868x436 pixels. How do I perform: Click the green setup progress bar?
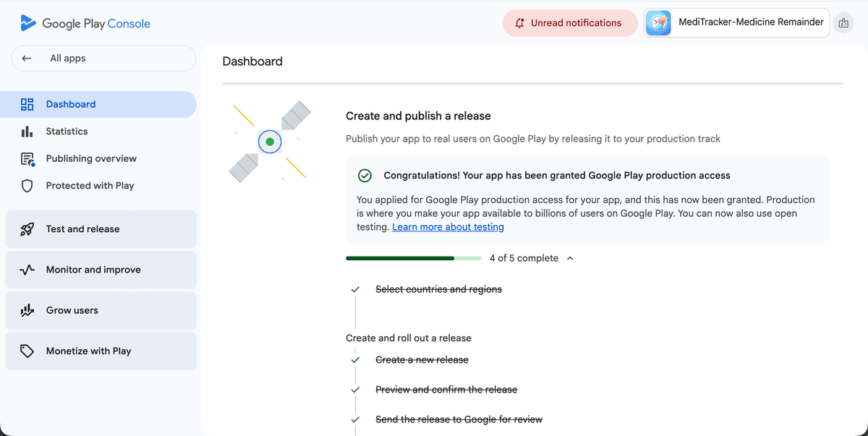click(413, 258)
